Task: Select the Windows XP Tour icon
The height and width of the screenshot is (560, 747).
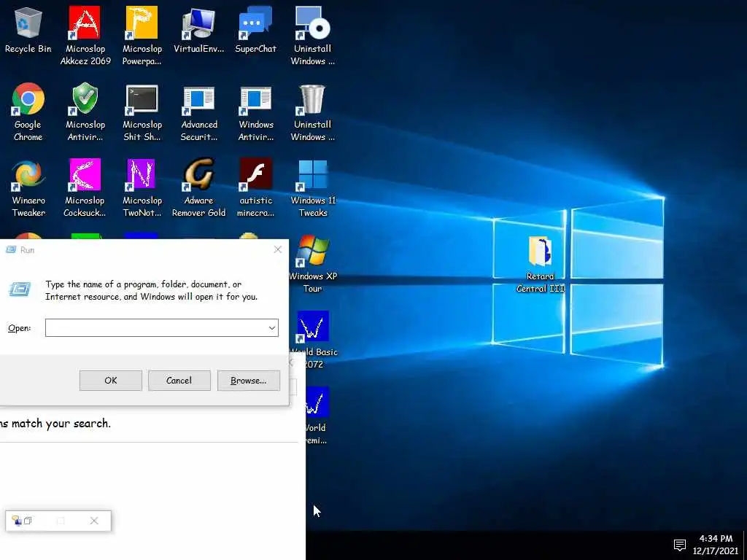Action: 313,263
